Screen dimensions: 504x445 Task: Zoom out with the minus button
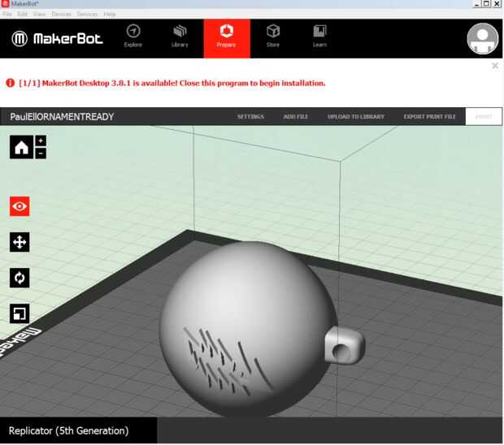[41, 153]
